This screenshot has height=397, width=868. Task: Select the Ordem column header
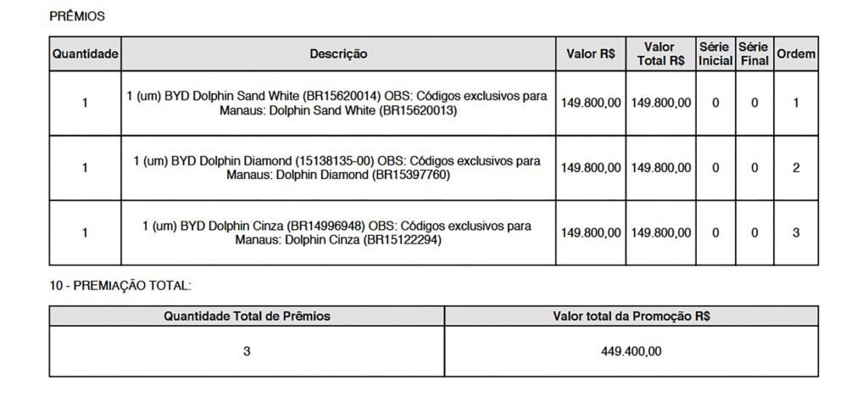coord(796,54)
